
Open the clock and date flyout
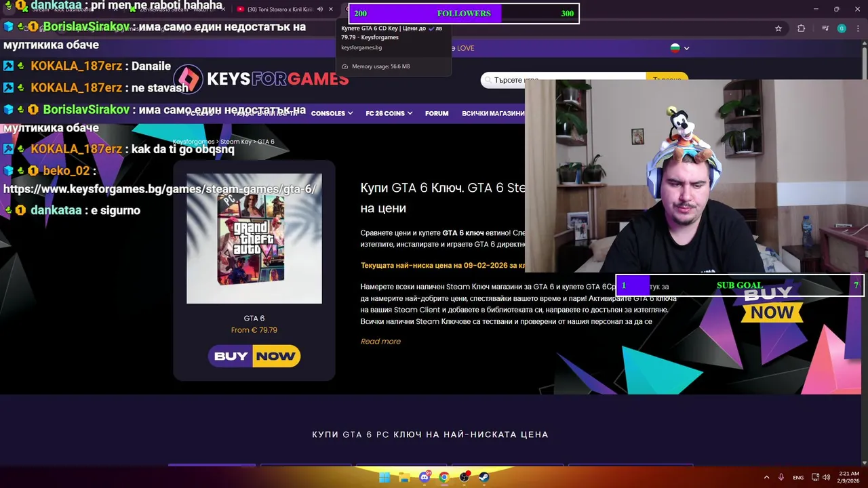849,477
